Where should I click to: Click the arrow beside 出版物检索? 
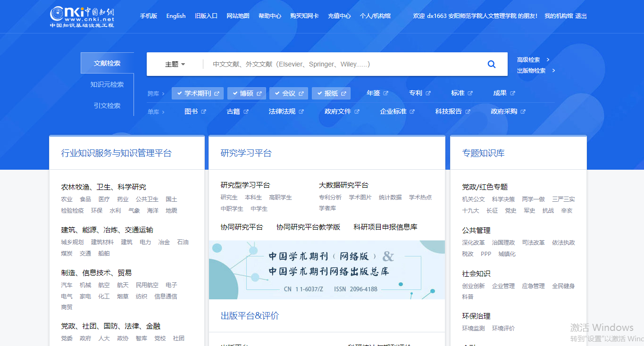[x=553, y=71]
